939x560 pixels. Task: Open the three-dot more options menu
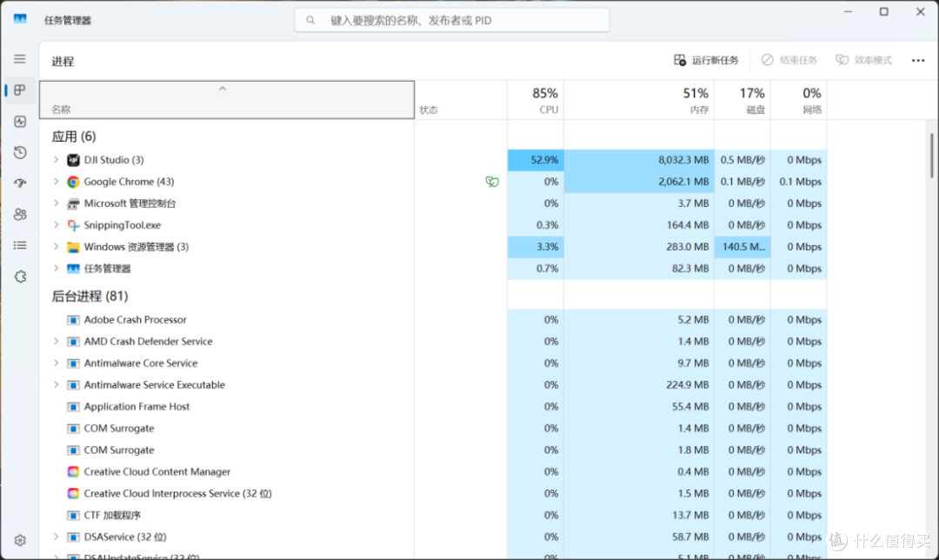point(918,61)
